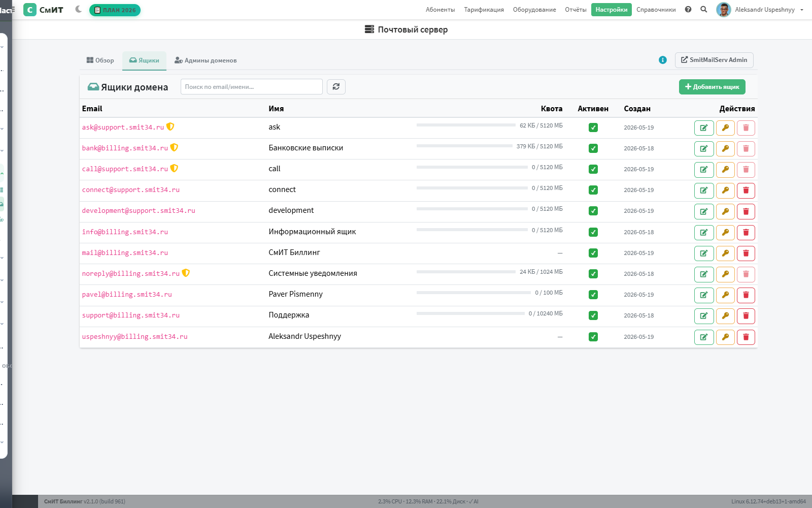Open ask@support.smit34.ru email link
812x508 pixels.
[123, 128]
